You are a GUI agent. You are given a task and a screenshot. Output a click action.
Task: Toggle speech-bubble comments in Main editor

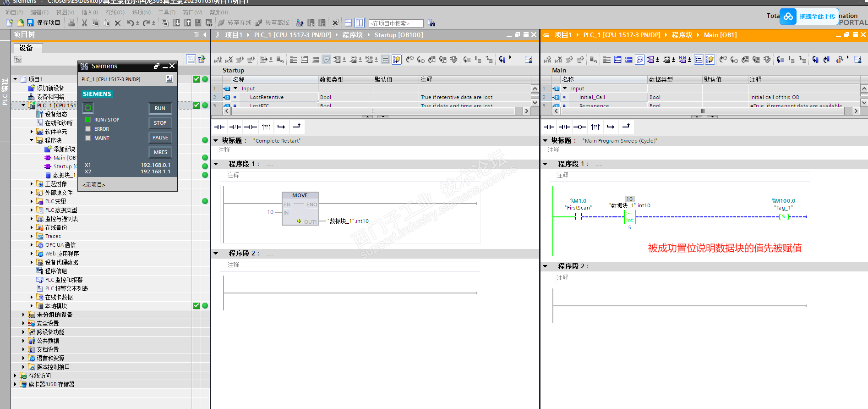(640, 60)
